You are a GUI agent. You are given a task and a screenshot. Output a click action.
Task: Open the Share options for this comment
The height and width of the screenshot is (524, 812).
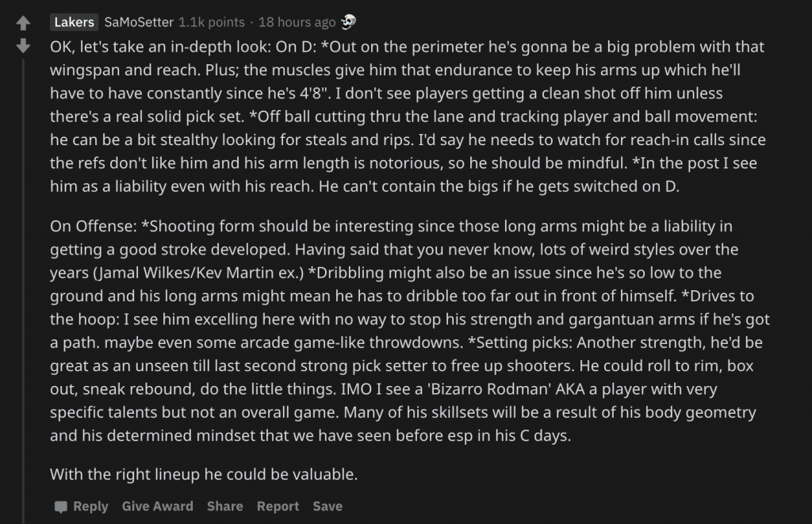click(x=224, y=506)
